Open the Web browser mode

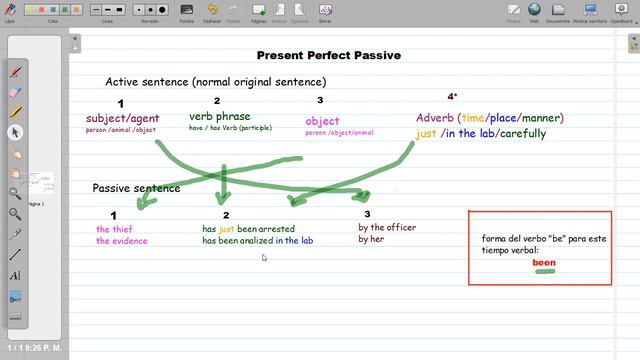pos(534,12)
